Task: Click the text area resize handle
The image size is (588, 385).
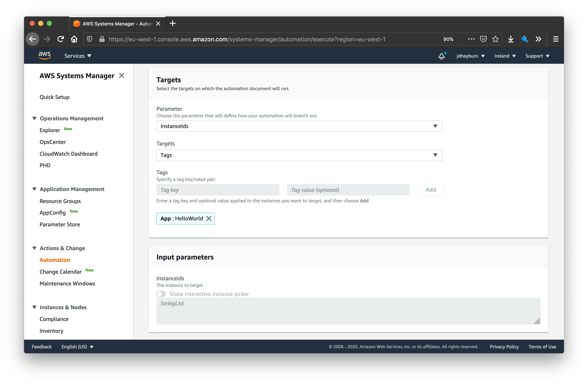Action: click(x=537, y=321)
